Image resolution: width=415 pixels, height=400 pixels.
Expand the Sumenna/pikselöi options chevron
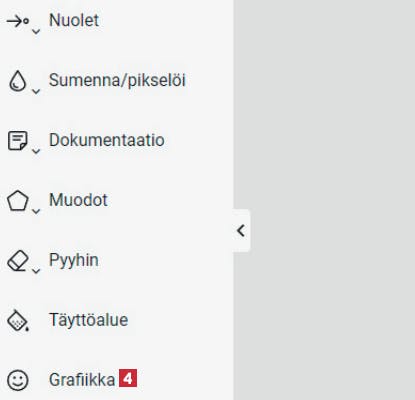click(36, 91)
